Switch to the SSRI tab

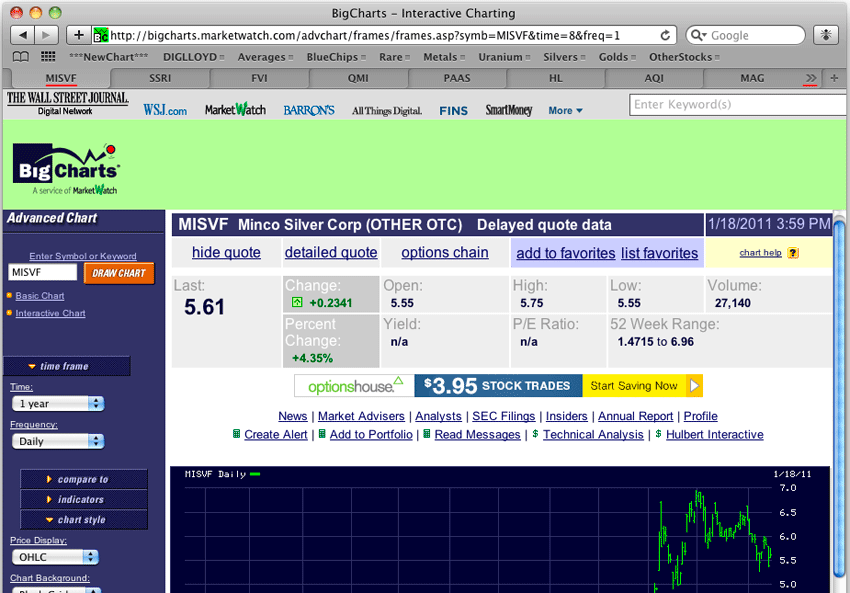point(160,77)
